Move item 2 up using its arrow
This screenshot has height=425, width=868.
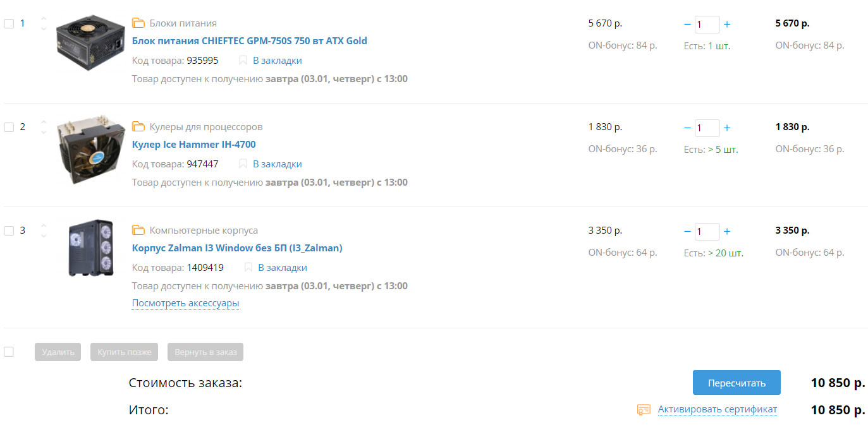44,122
